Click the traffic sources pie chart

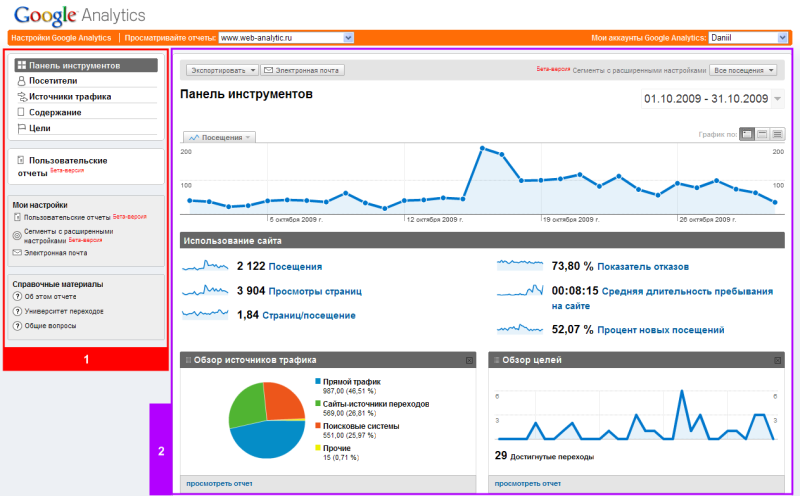click(x=267, y=420)
